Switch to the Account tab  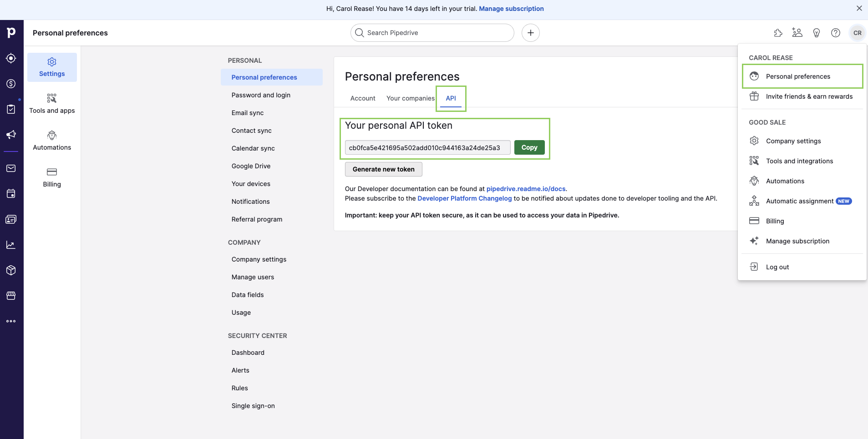[x=362, y=98]
